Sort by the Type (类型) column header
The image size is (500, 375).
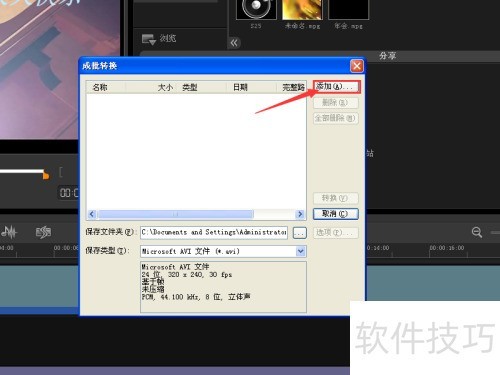coord(202,87)
